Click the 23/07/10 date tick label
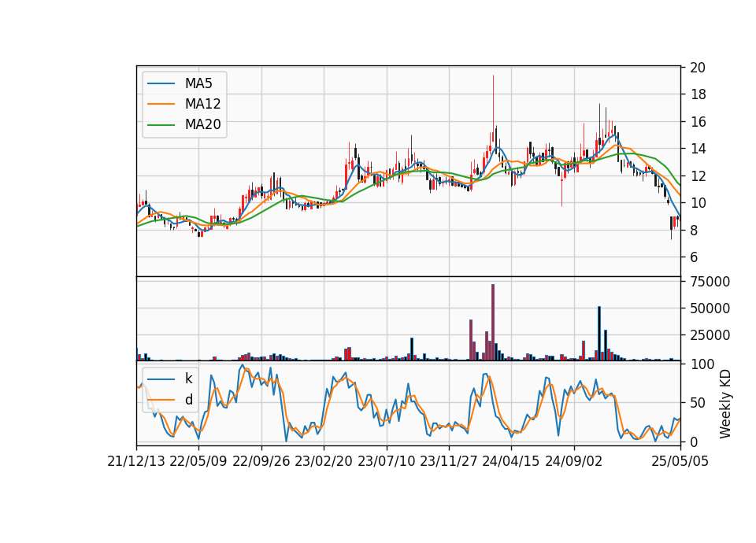756x543 pixels. coord(386,461)
